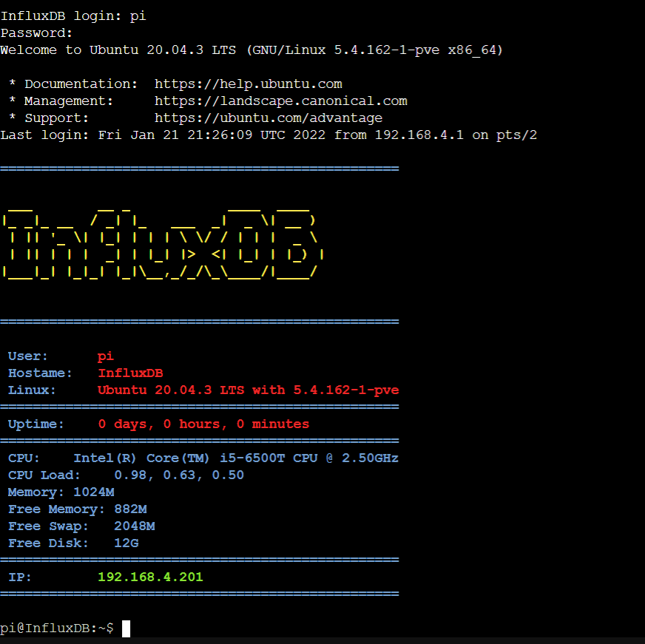Click the red 'pi' user value
Screen dimensions: 645x644
coord(105,356)
